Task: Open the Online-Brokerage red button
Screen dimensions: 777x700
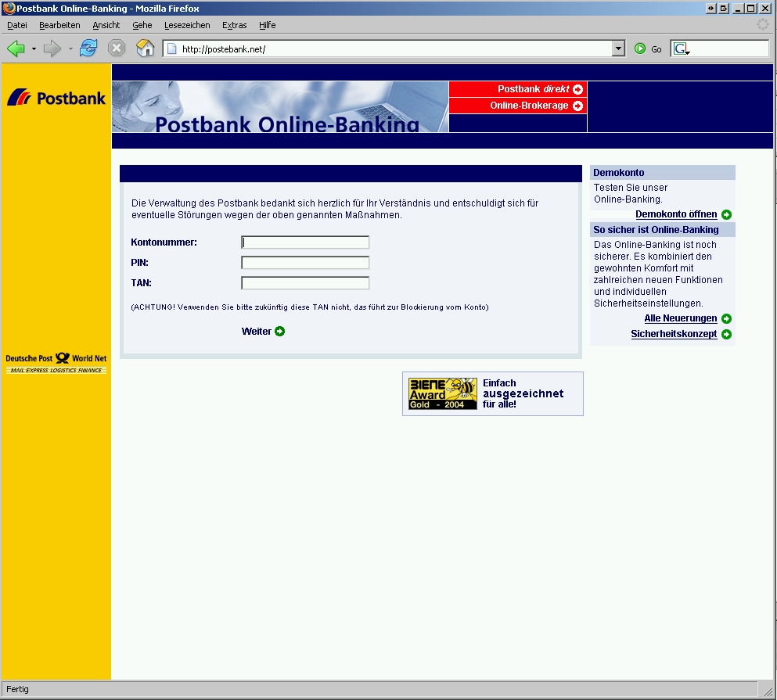Action: [x=518, y=106]
